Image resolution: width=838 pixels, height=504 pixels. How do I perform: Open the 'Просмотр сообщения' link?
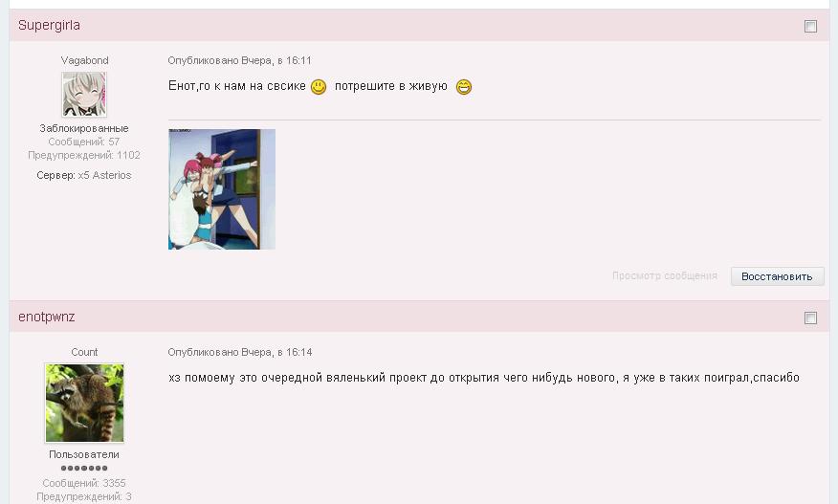[665, 275]
